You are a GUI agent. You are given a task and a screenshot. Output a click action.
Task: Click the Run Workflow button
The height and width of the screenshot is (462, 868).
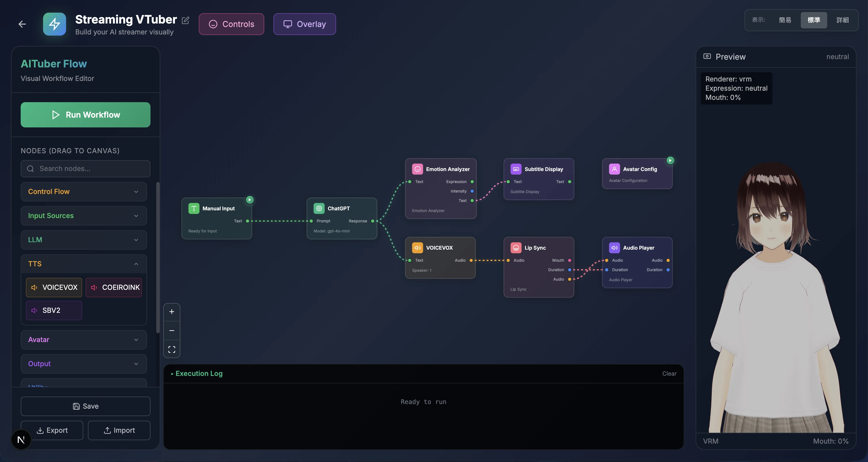tap(86, 115)
